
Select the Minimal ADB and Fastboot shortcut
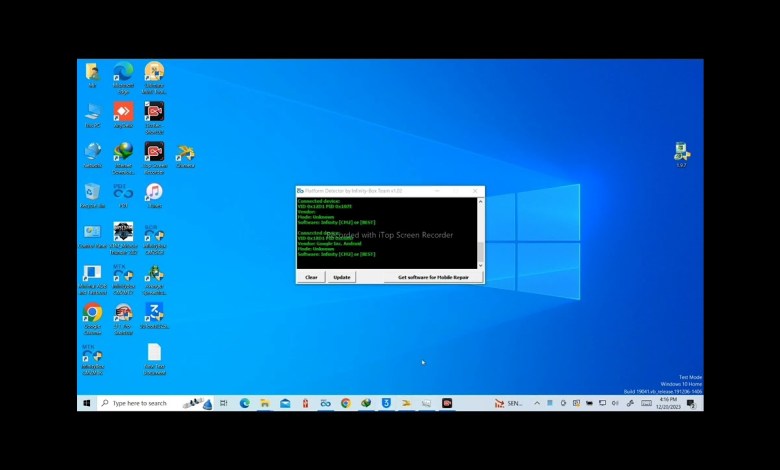tap(93, 280)
